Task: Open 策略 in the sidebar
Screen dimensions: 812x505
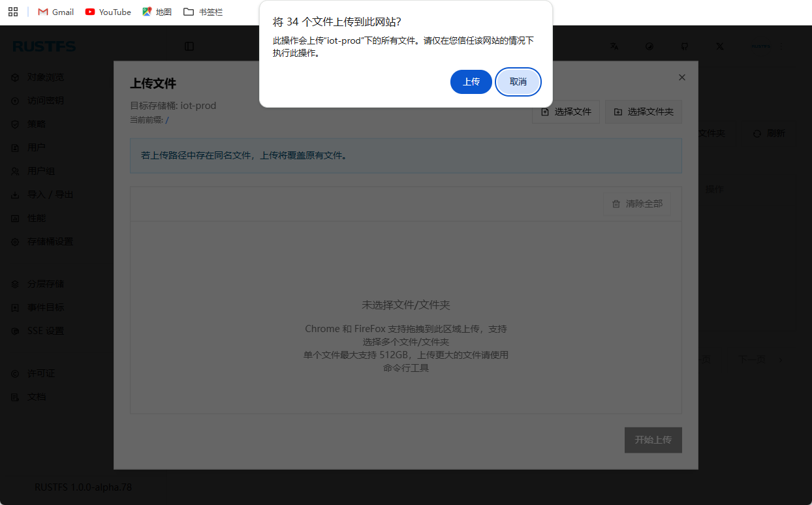Action: click(29, 124)
